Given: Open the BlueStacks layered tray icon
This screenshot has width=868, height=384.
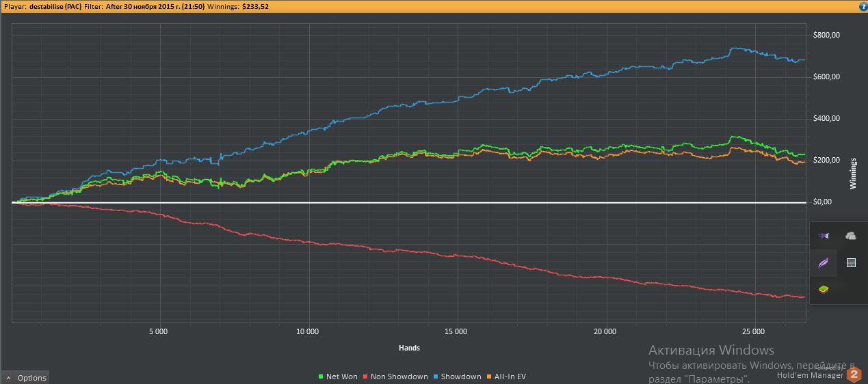Looking at the screenshot, I should (x=824, y=290).
